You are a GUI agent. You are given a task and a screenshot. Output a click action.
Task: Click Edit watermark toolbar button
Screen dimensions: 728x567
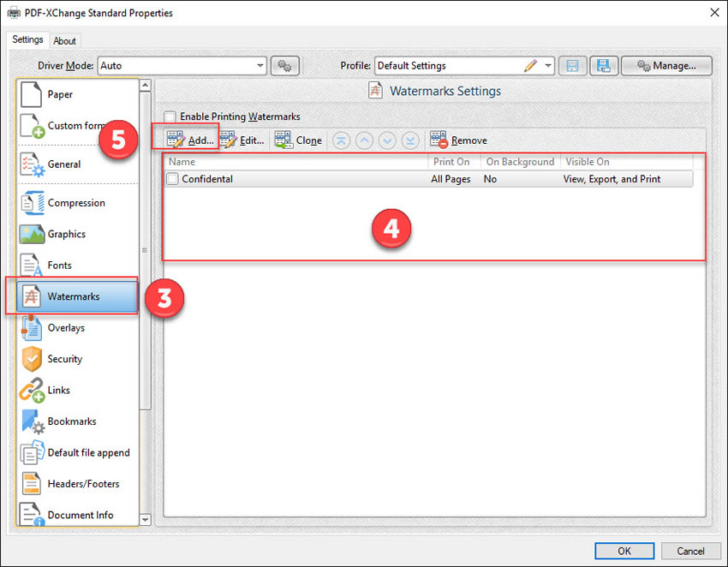242,140
